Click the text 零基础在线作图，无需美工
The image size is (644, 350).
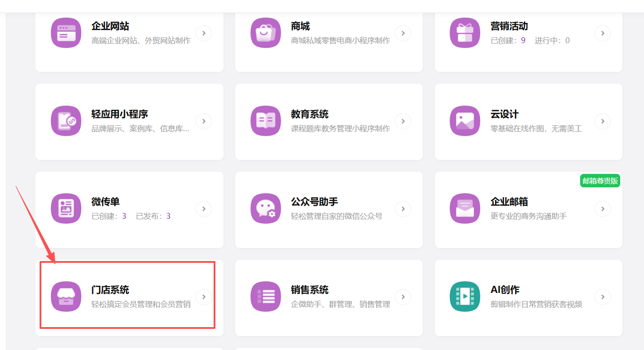point(536,128)
